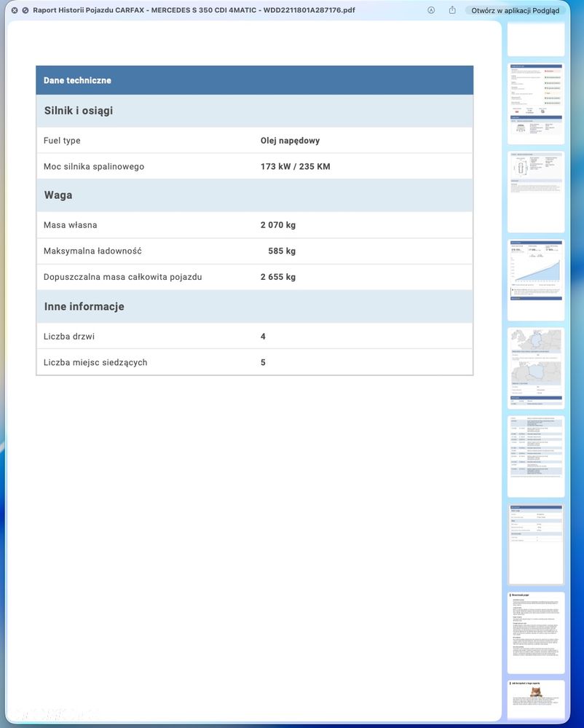This screenshot has width=584, height=728.
Task: Close the Quick Look preview window
Action: pos(15,10)
